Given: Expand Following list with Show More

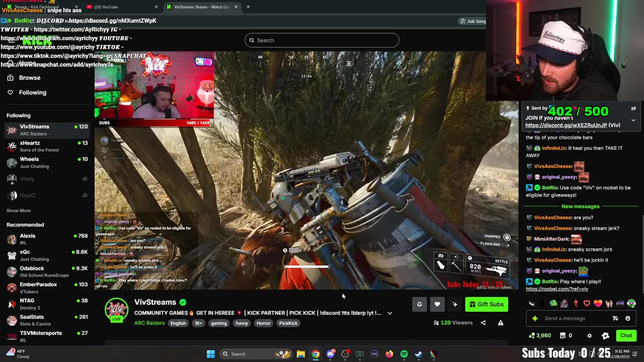Looking at the screenshot, I should 19,211.
